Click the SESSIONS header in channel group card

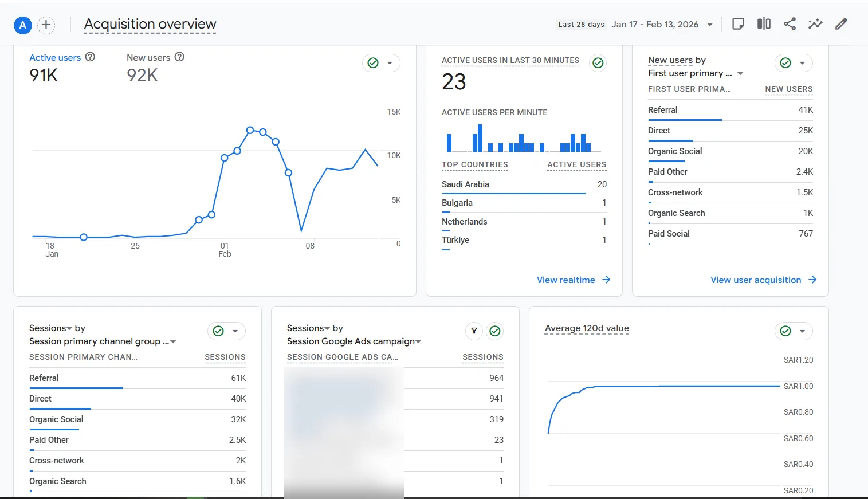225,357
